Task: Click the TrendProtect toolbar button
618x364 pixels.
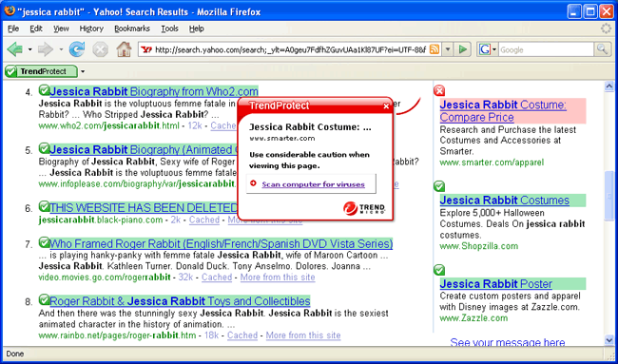Action: point(42,71)
